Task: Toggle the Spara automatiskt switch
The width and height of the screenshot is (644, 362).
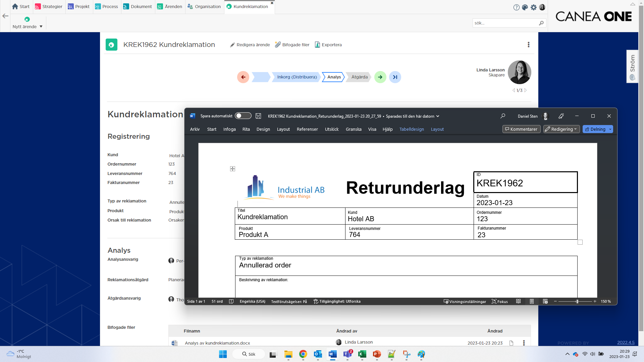Action: [243, 116]
